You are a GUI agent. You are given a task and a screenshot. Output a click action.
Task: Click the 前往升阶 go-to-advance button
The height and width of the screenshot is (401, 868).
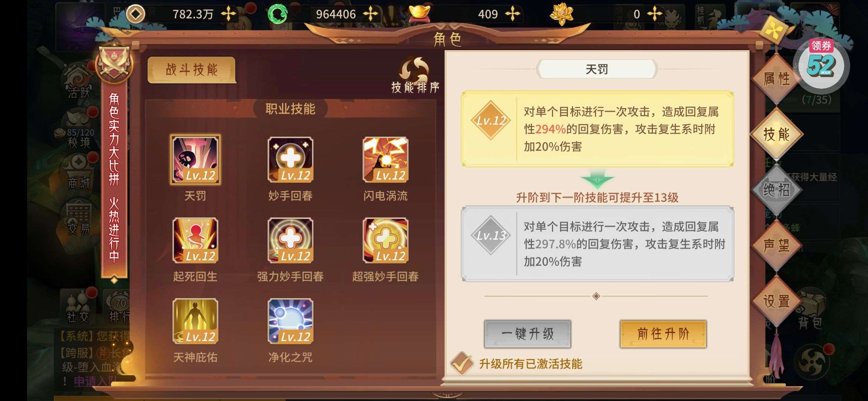tap(663, 334)
